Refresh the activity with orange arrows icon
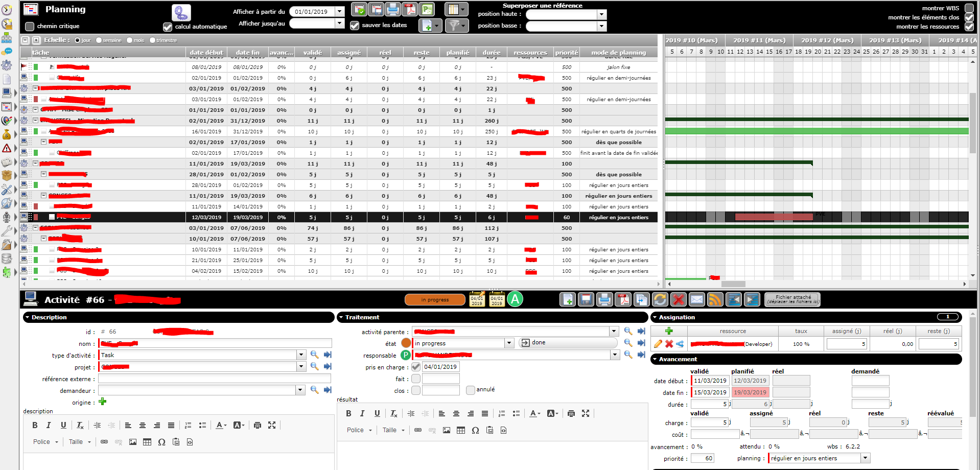Viewport: 980px width, 470px height. (660, 299)
